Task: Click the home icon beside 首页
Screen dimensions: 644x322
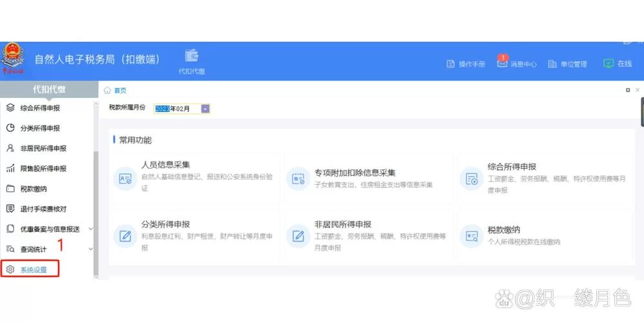Action: 107,90
